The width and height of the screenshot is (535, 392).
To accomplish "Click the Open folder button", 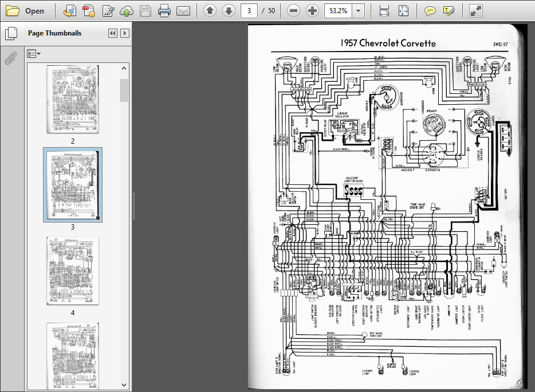I will [x=25, y=11].
